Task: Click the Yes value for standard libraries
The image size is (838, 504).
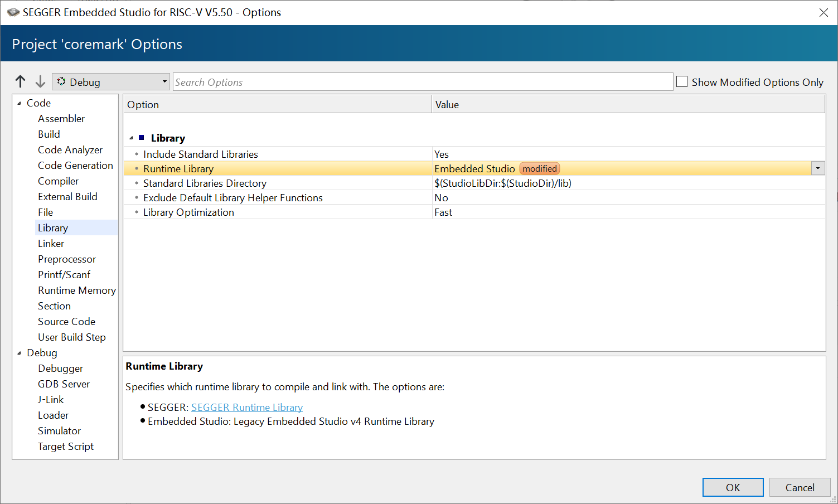Action: (x=442, y=154)
